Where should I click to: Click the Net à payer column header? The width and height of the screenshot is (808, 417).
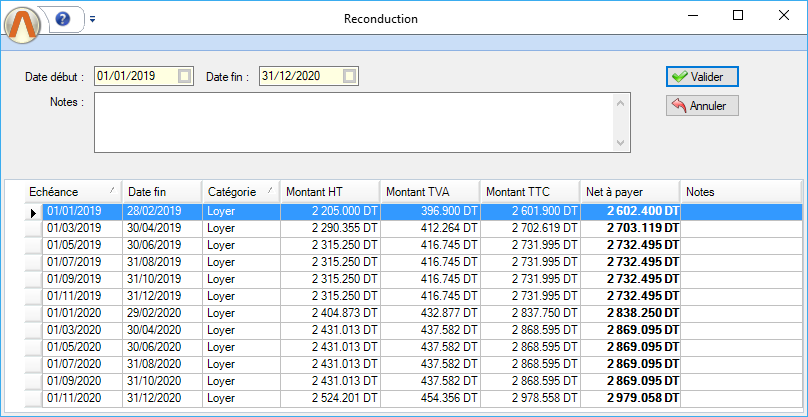628,191
